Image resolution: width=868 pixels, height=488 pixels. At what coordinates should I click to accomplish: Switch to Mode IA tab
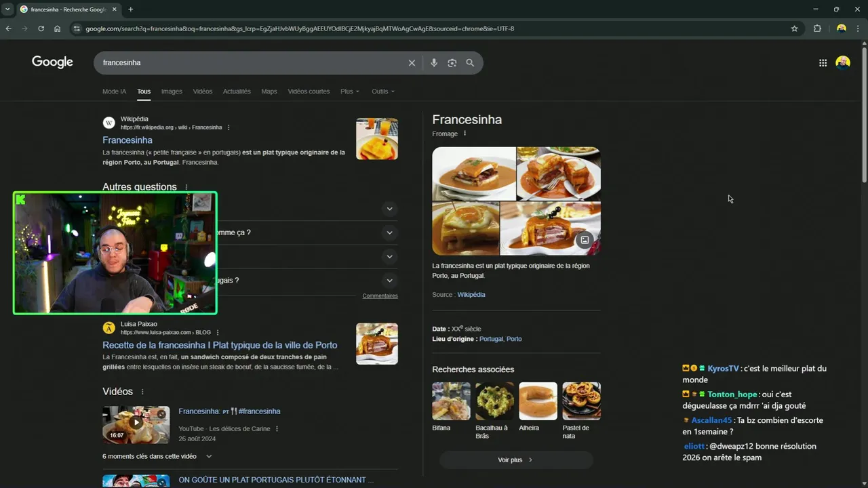(x=114, y=91)
